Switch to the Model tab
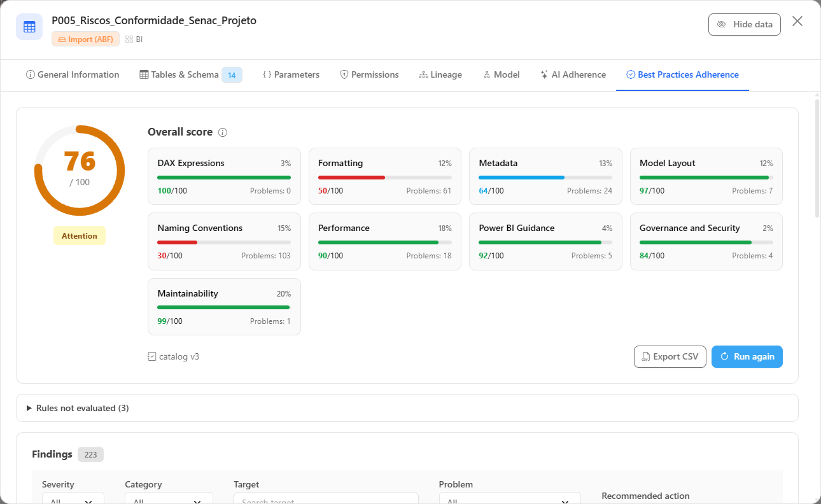This screenshot has width=821, height=504. [502, 75]
